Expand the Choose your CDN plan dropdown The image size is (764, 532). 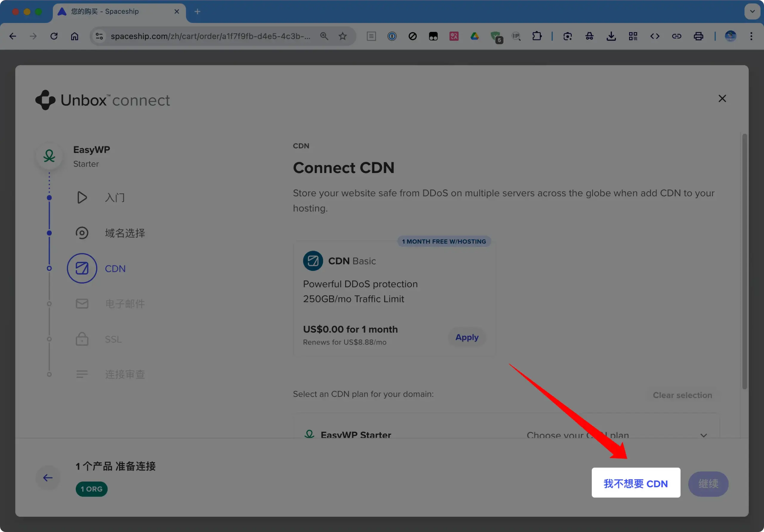point(617,435)
